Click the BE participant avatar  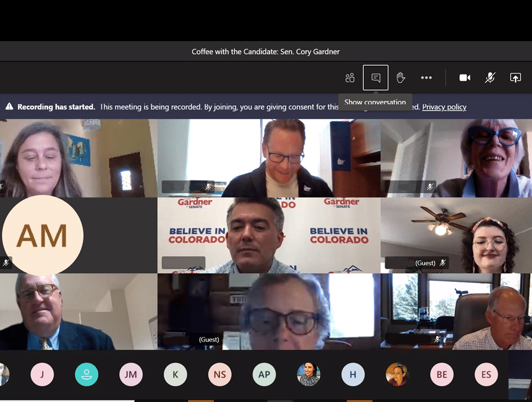442,374
